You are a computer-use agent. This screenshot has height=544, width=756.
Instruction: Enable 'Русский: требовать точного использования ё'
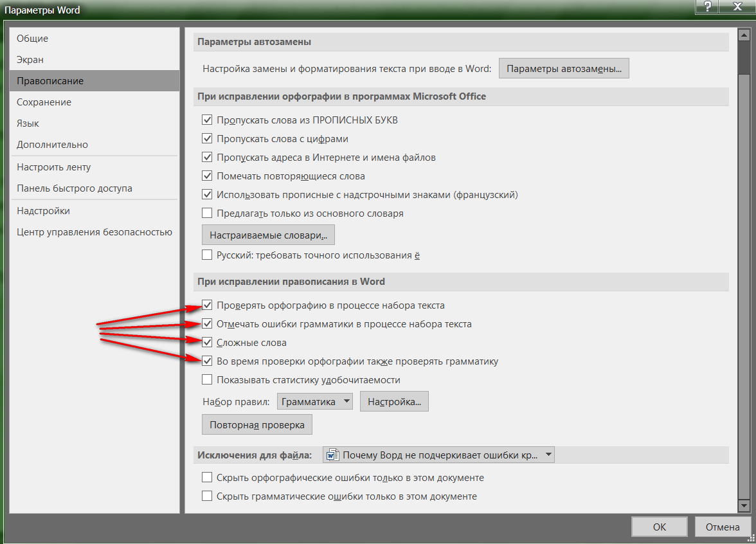point(207,255)
